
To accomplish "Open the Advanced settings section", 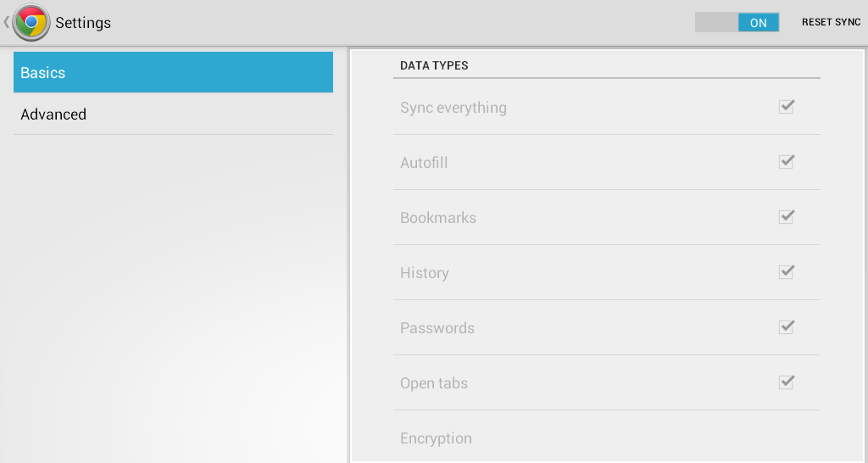I will point(173,114).
